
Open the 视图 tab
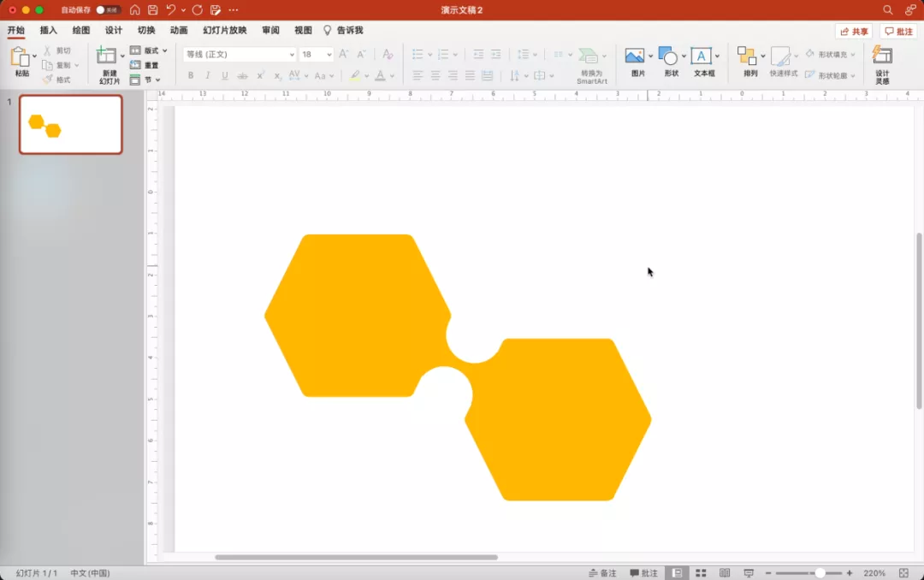[x=303, y=30]
